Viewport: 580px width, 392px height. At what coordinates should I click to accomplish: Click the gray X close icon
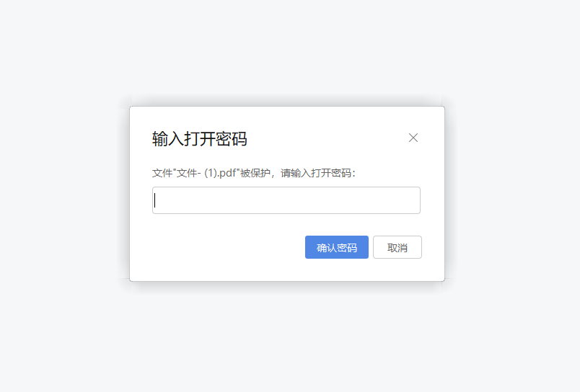(413, 138)
